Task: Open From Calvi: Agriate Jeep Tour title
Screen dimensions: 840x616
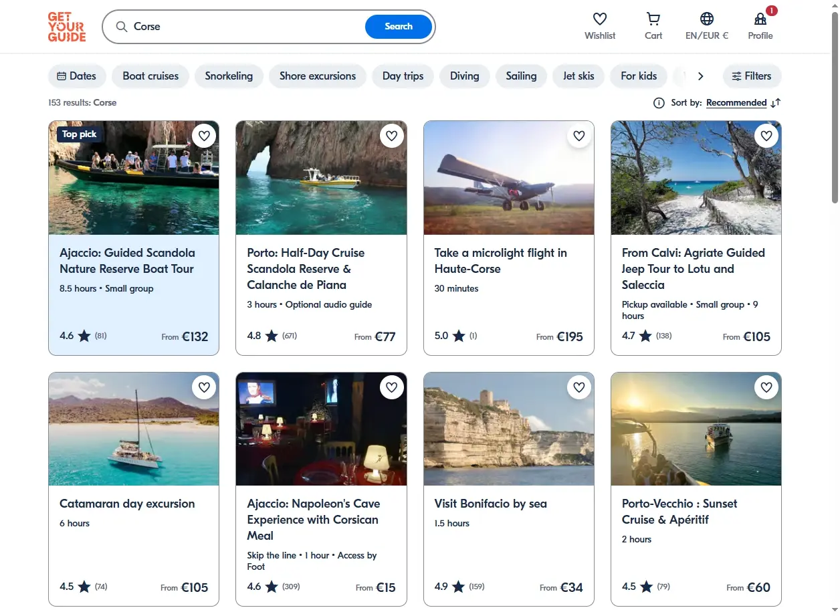Action: (694, 269)
